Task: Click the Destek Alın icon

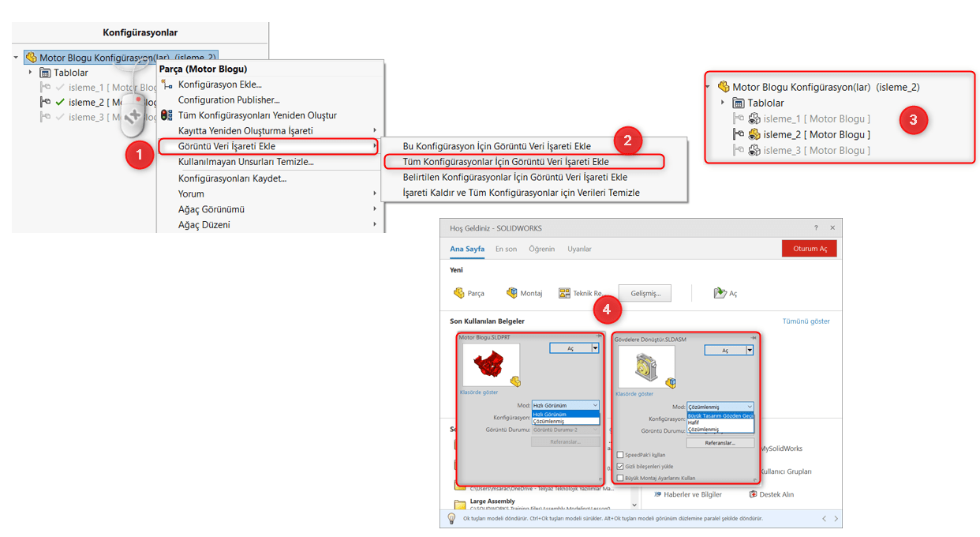Action: [753, 494]
